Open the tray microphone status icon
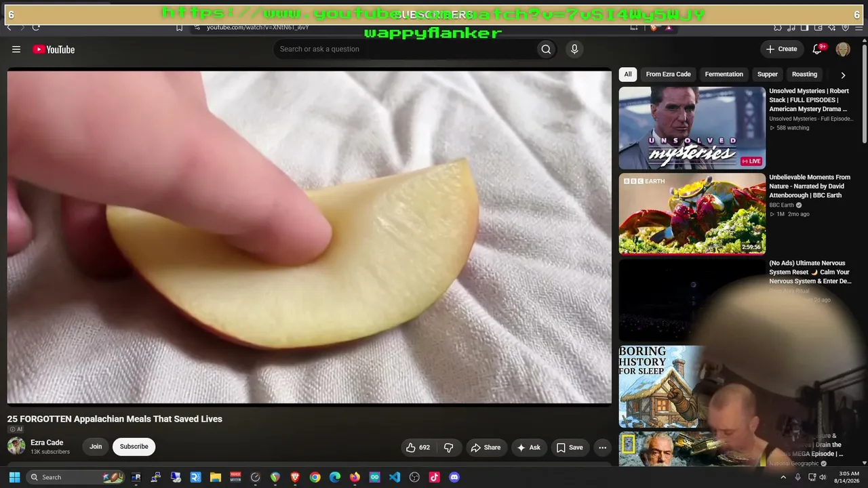This screenshot has width=868, height=488. 797,477
